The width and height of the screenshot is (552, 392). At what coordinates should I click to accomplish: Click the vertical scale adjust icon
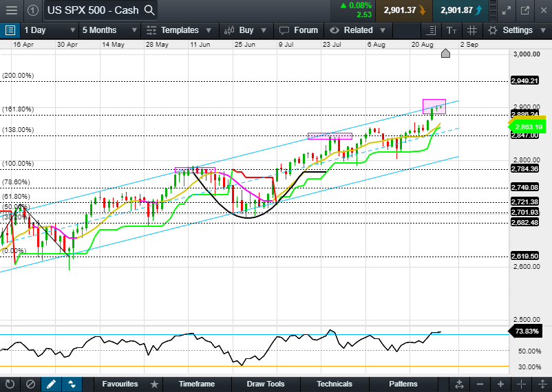coord(542,384)
